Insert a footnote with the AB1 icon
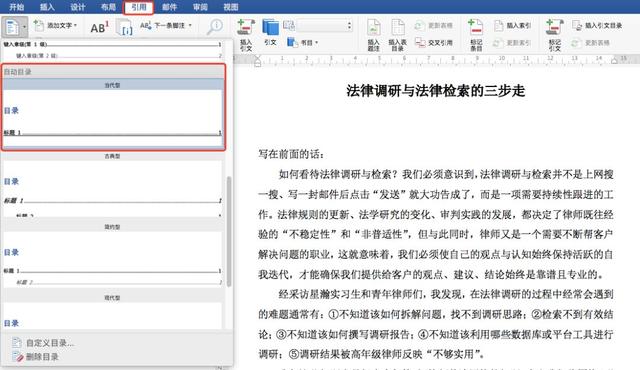Image resolution: width=640 pixels, height=370 pixels. tap(99, 27)
